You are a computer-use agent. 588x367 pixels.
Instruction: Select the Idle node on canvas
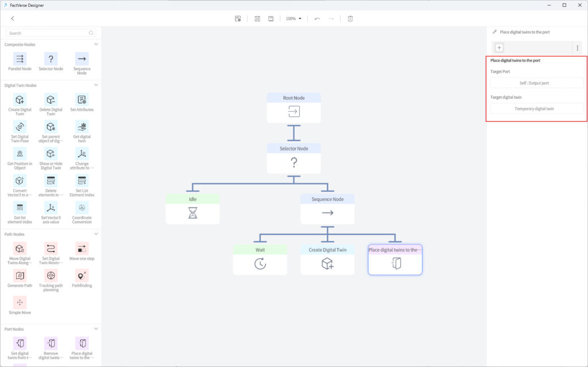(x=192, y=209)
